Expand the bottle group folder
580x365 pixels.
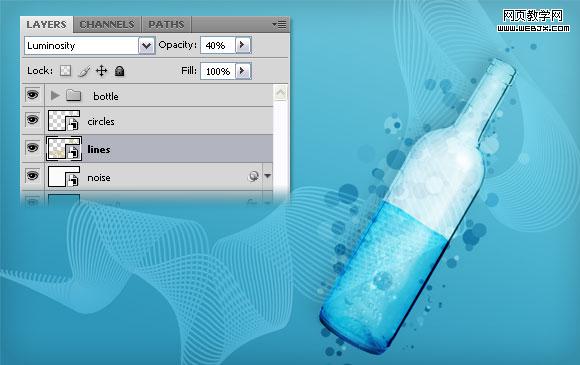(55, 95)
